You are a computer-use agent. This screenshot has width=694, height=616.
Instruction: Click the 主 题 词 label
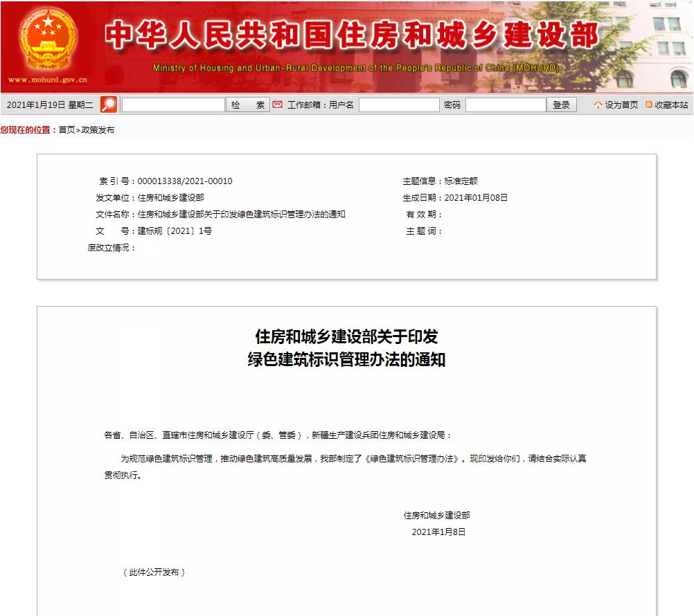coord(424,231)
